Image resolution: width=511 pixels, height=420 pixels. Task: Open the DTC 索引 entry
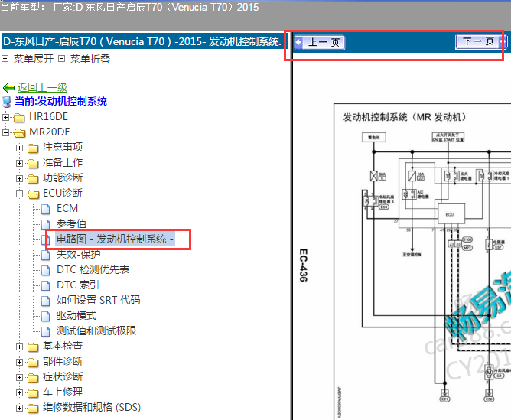(x=77, y=285)
